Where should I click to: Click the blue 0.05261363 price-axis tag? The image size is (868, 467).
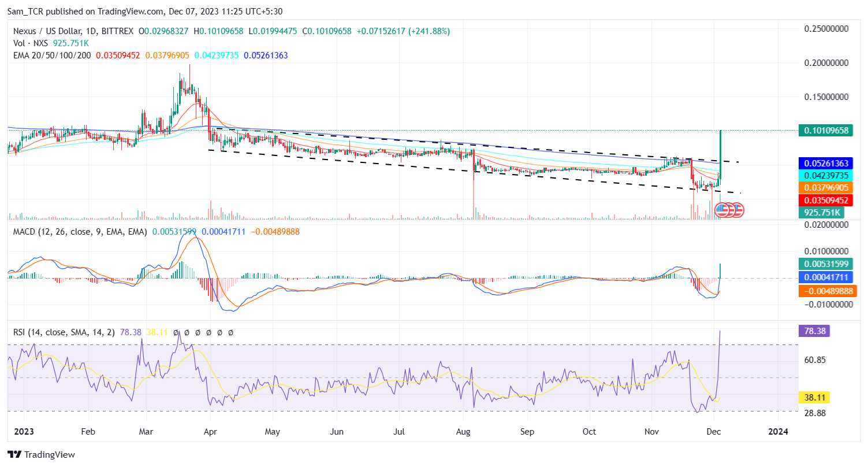pyautogui.click(x=826, y=164)
